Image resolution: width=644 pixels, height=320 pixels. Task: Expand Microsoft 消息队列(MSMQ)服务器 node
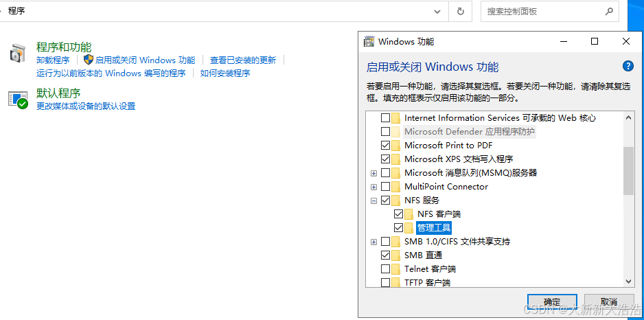[373, 173]
